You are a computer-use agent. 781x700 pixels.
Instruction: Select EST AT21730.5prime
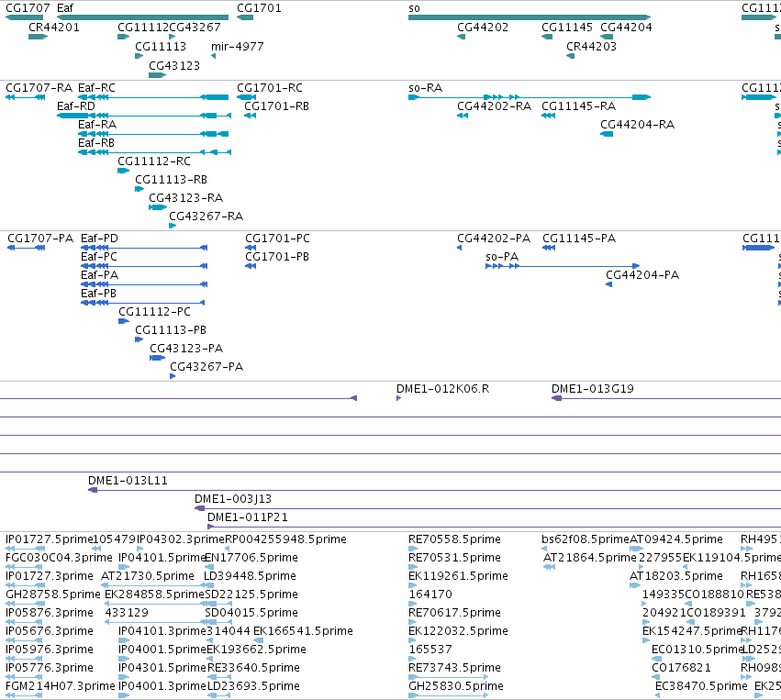148,576
